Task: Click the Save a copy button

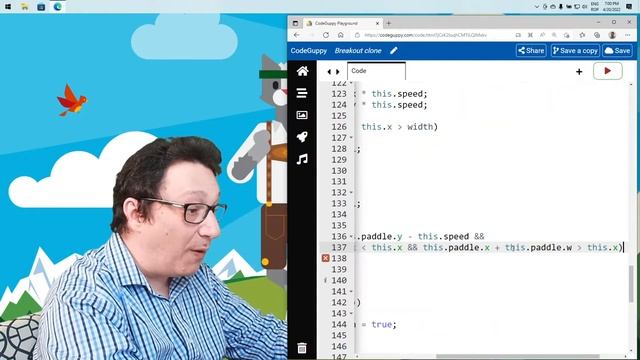Action: coord(575,51)
